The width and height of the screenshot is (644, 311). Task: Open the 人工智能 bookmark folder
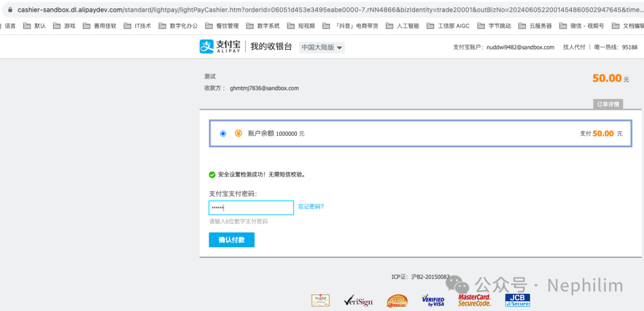point(402,26)
